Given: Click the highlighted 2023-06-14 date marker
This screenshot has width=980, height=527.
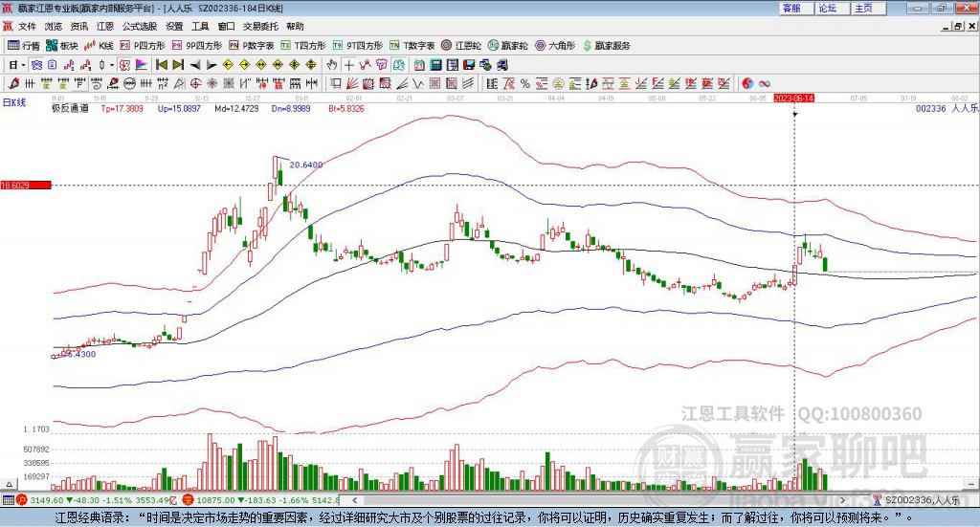Looking at the screenshot, I should pos(793,98).
